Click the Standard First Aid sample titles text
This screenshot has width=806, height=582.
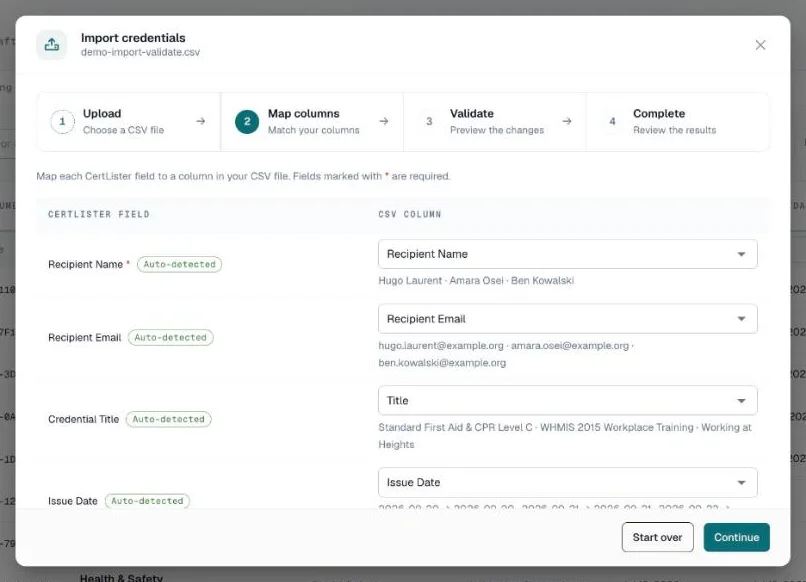pyautogui.click(x=564, y=435)
